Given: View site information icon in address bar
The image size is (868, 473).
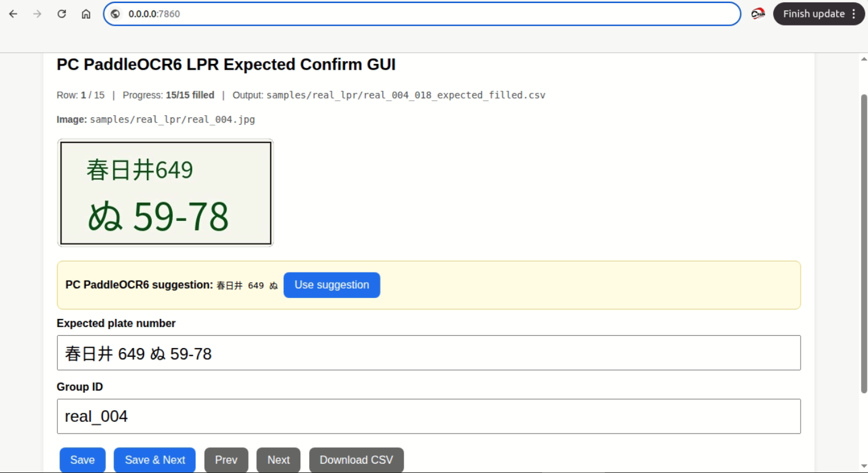Looking at the screenshot, I should (115, 14).
